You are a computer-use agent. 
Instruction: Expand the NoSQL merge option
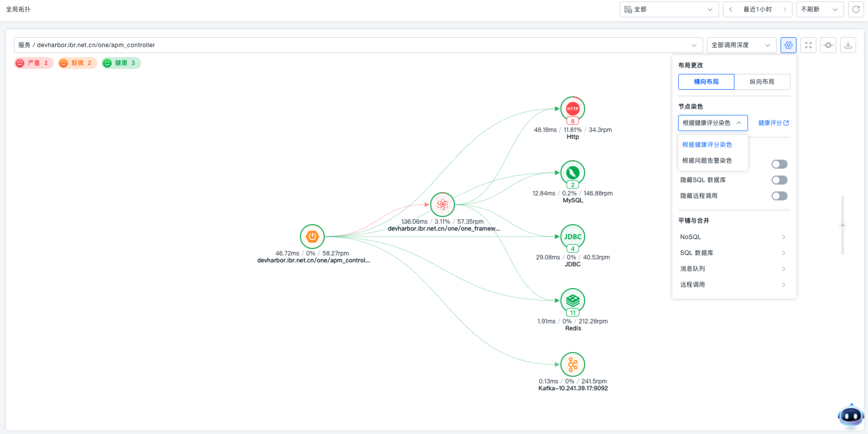coord(733,237)
